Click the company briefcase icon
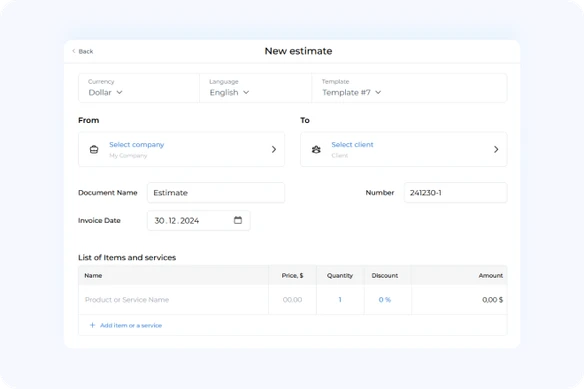 coord(94,149)
